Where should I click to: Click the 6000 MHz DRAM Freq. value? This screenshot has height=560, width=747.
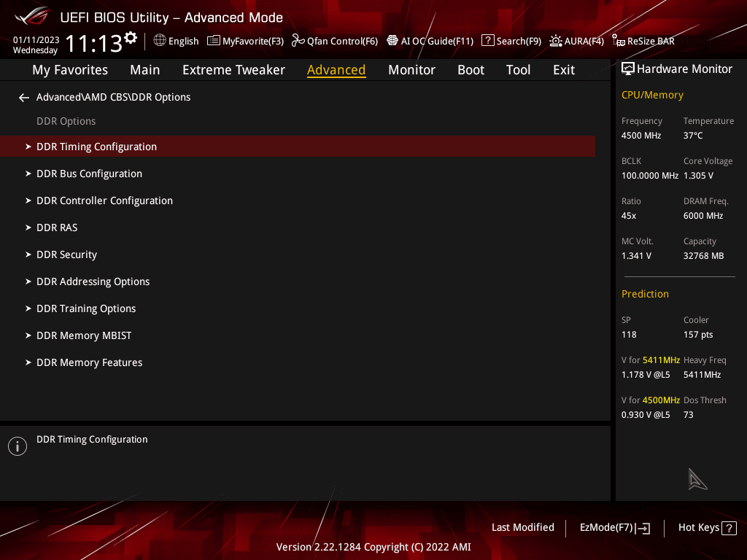click(703, 216)
